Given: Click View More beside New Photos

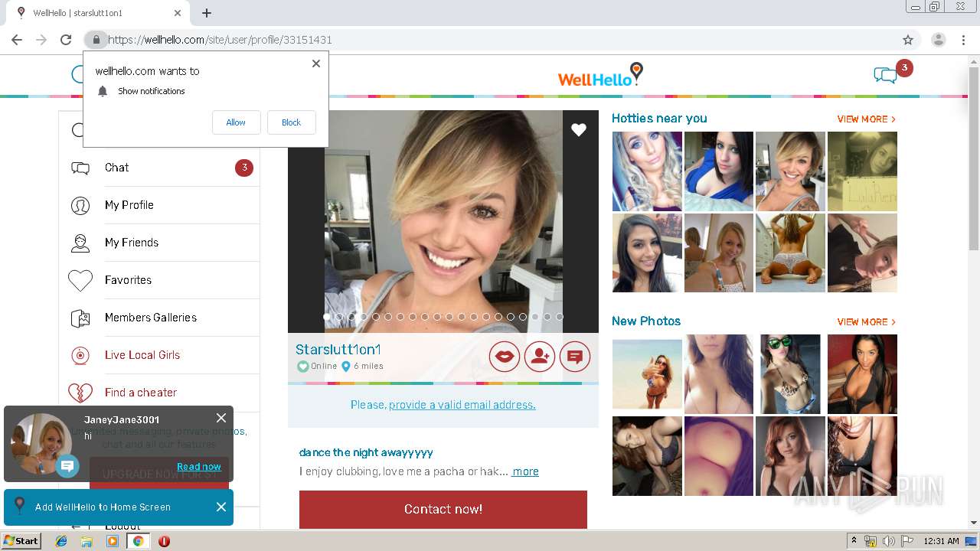Looking at the screenshot, I should click(x=866, y=322).
